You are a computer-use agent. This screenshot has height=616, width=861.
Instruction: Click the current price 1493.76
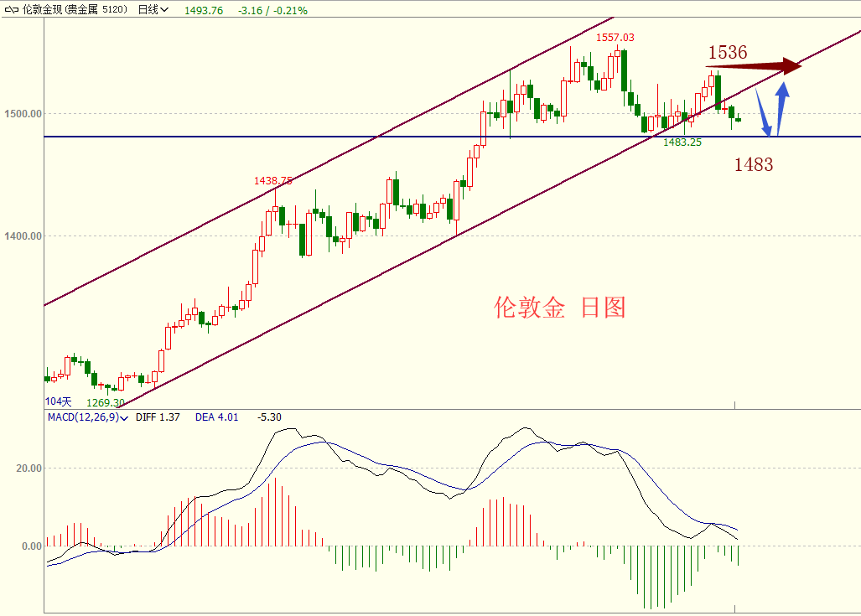click(204, 10)
